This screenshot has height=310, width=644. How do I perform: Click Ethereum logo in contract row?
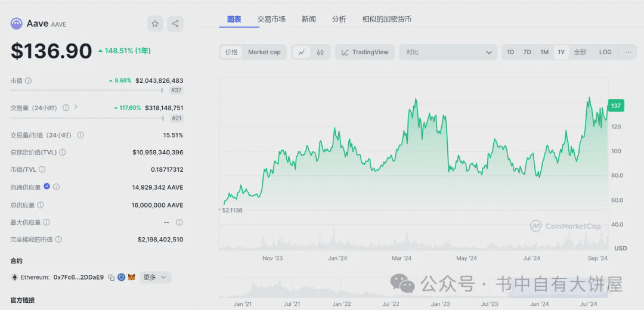pyautogui.click(x=14, y=278)
